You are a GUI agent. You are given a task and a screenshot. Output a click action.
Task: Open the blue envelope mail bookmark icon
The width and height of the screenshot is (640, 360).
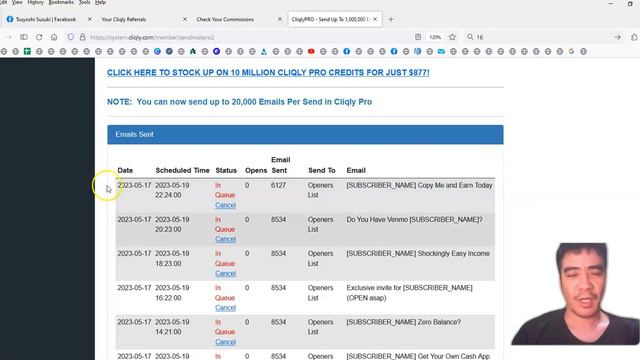441,51
